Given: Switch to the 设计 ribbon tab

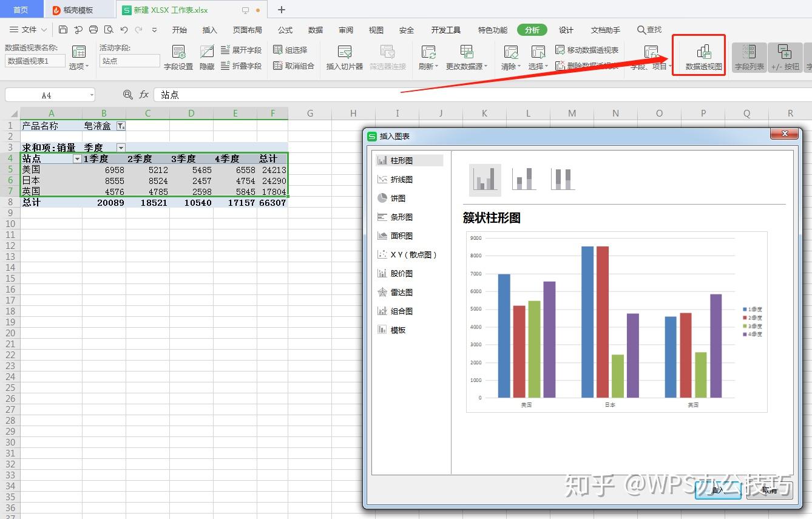Looking at the screenshot, I should (566, 30).
